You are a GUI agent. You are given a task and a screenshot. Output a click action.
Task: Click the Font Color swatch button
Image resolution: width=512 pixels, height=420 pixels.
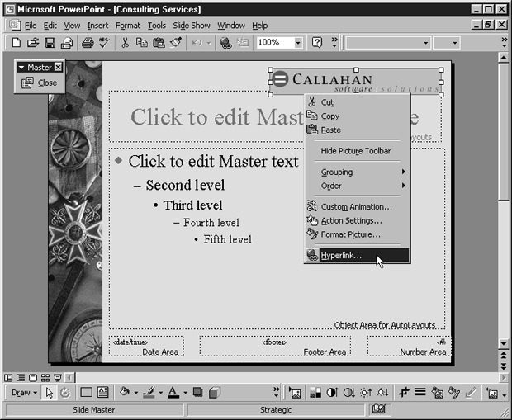[173, 393]
